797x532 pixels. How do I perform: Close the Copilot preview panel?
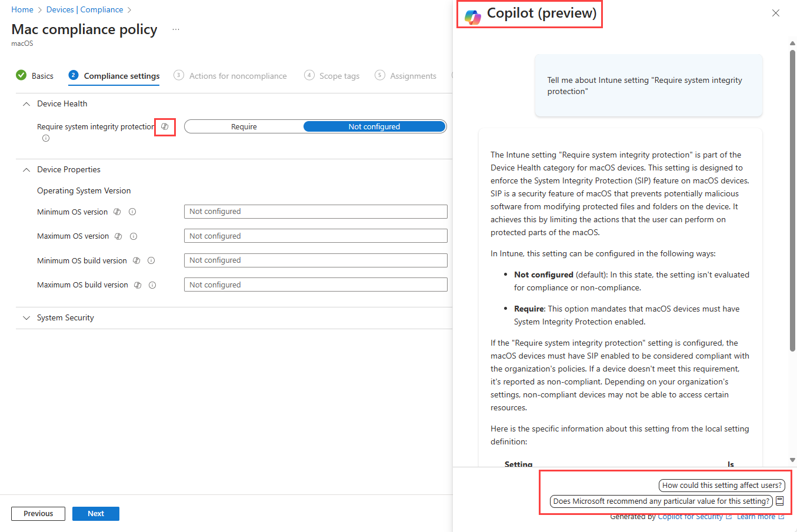[776, 13]
